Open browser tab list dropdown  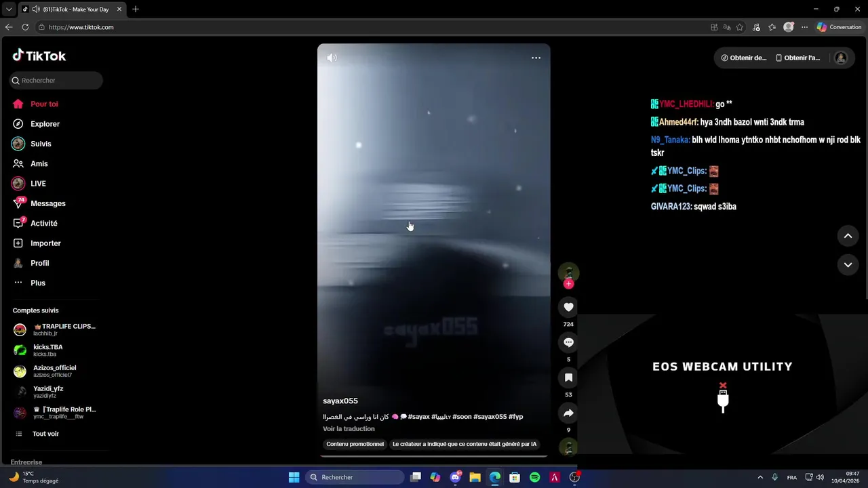pyautogui.click(x=8, y=9)
